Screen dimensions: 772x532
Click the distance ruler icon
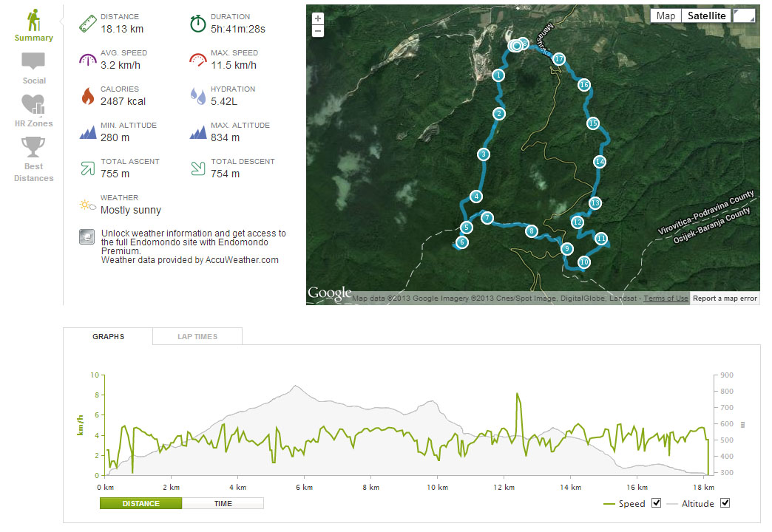[x=88, y=24]
